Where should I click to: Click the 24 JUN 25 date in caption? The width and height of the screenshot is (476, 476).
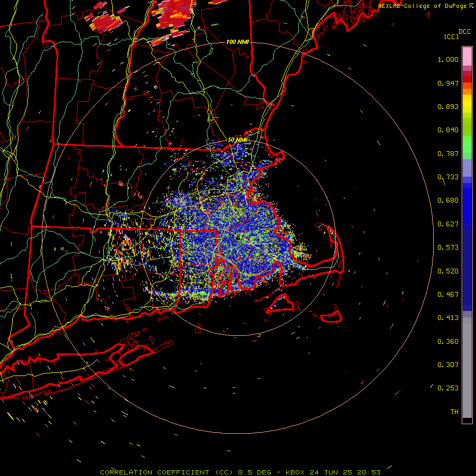coord(331,472)
